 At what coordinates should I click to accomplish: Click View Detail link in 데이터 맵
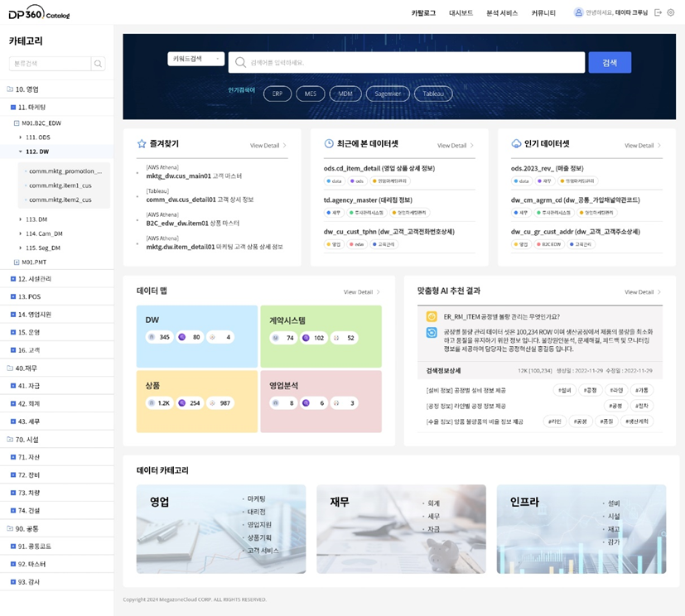[x=361, y=292]
